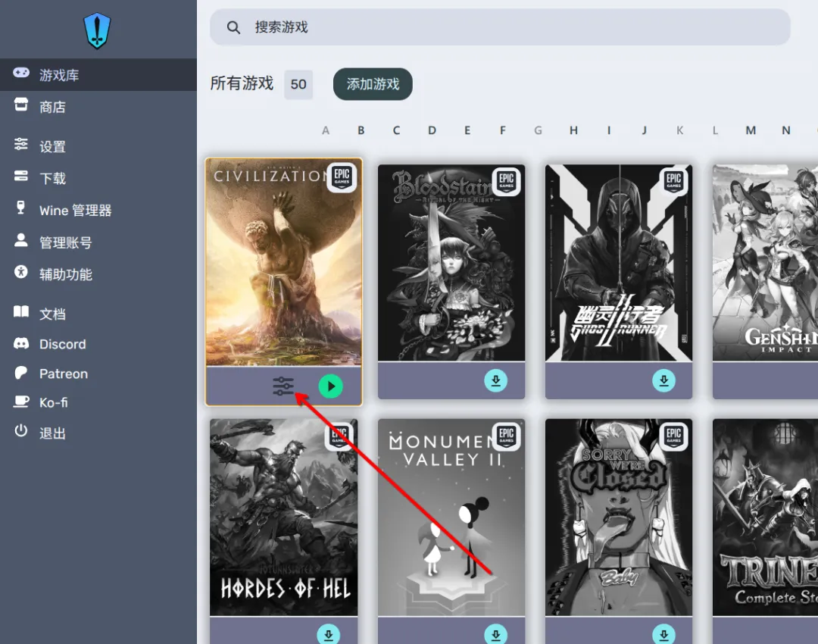
Task: Jump to letter I
Action: (x=609, y=130)
